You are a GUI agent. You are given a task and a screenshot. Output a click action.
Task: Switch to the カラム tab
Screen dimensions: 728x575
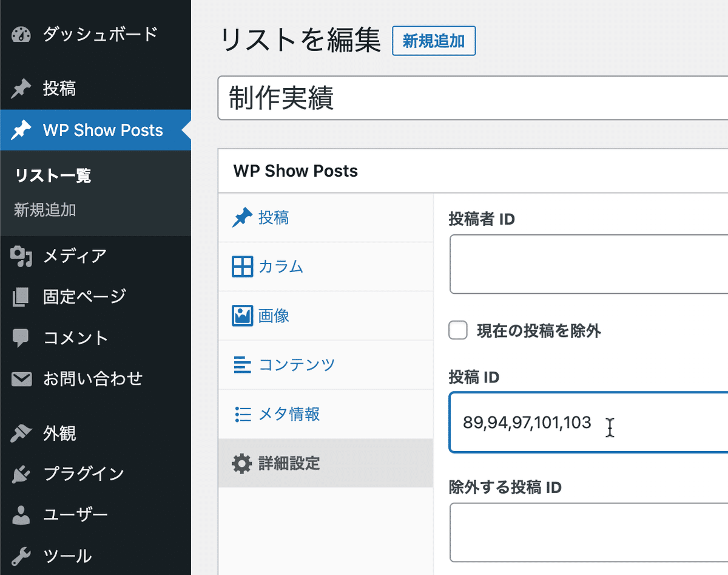click(x=326, y=267)
